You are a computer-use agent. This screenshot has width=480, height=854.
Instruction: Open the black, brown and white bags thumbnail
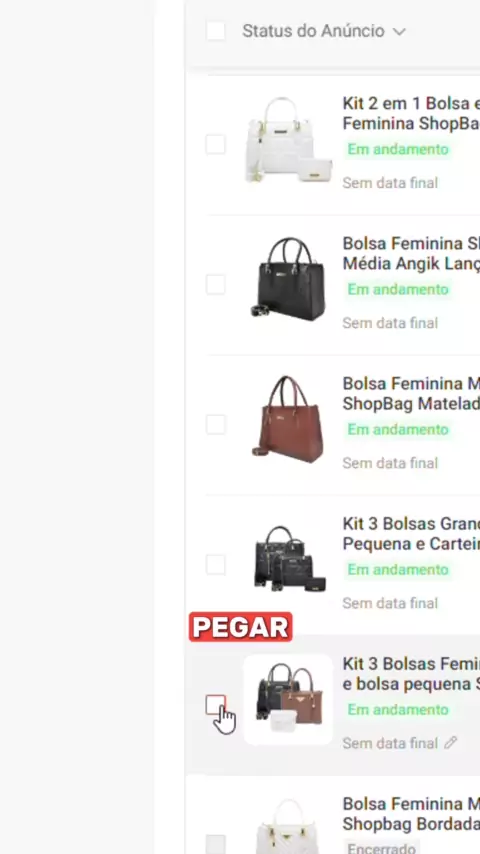pos(288,699)
